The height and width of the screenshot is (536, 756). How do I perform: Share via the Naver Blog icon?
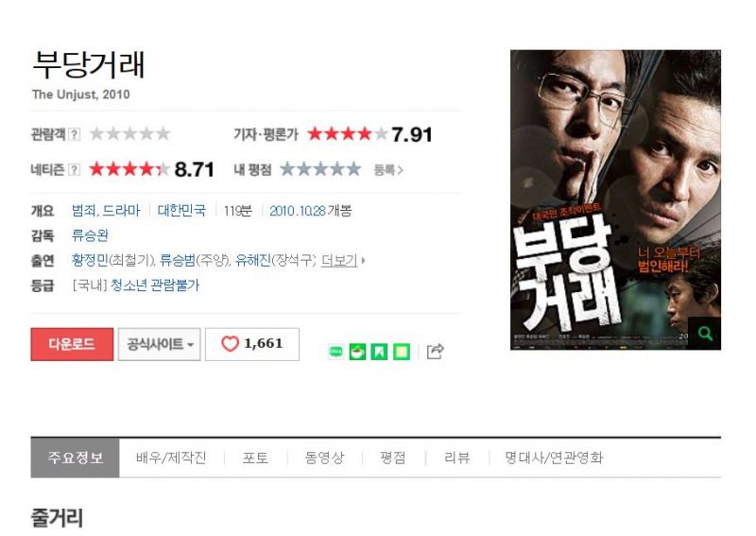point(336,352)
